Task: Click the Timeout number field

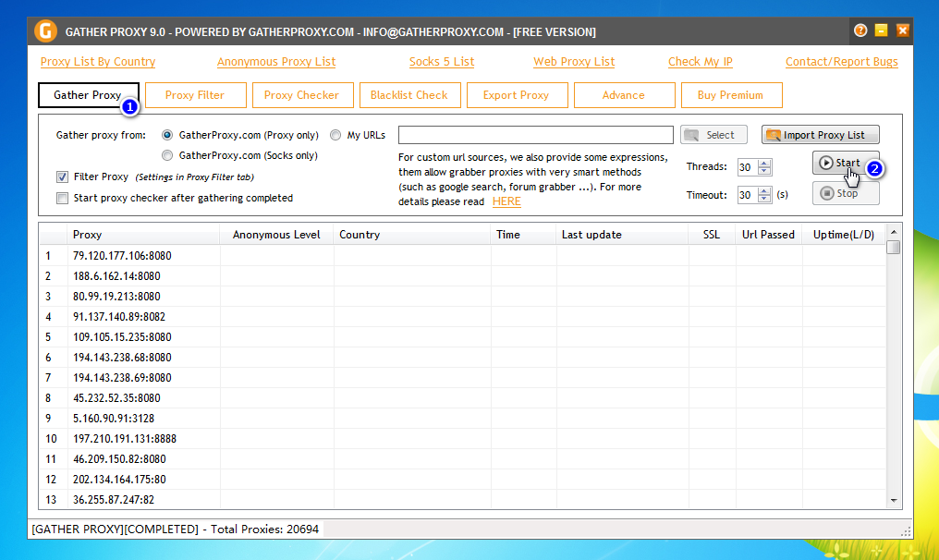Action: [x=748, y=195]
